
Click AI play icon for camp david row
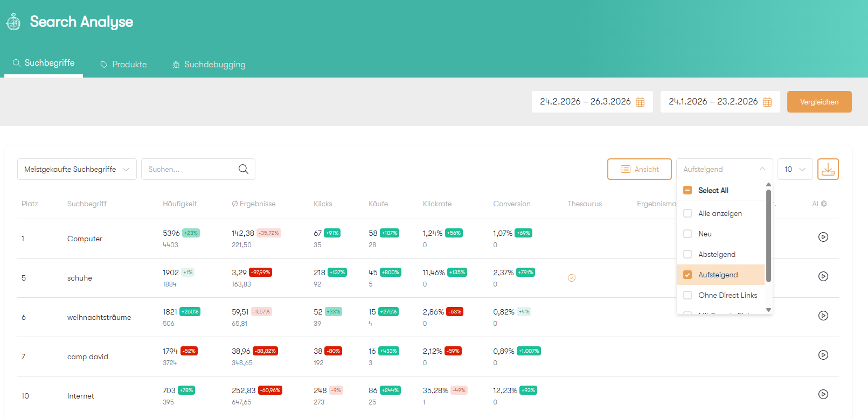823,355
